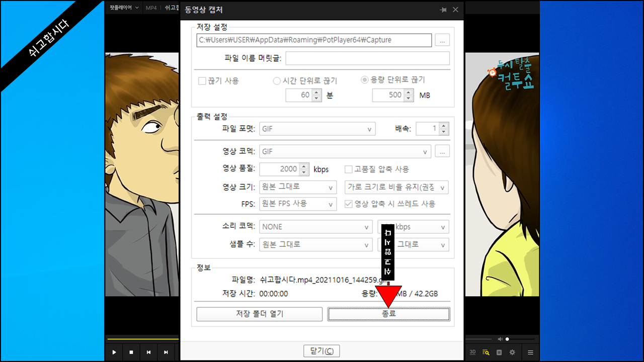Click the 파일 이름 머릿글 input field
The width and height of the screenshot is (644, 362).
pyautogui.click(x=367, y=58)
